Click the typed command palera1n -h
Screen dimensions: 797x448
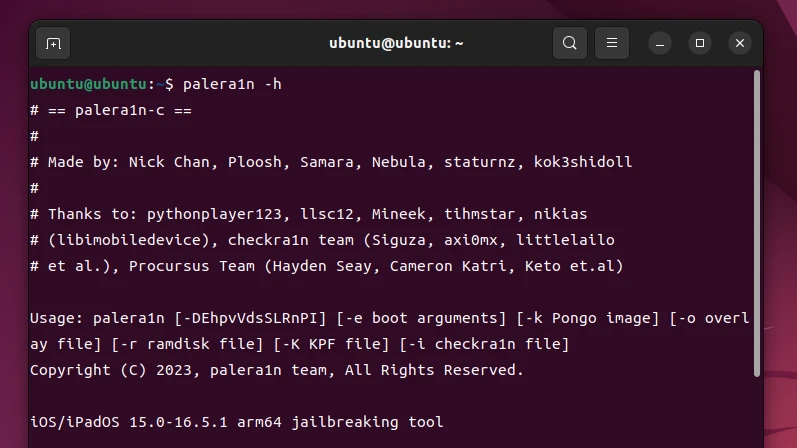click(x=232, y=84)
